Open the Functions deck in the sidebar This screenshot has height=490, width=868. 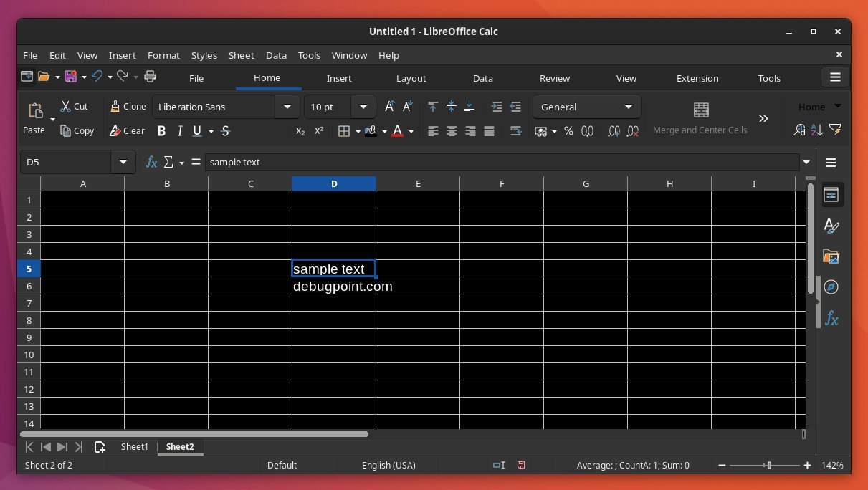(x=831, y=318)
